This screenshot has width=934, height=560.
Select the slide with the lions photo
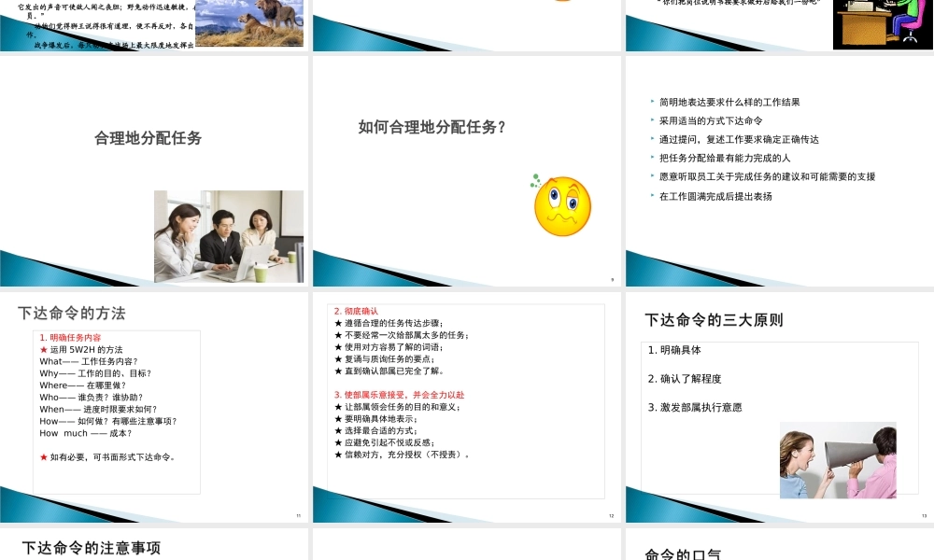click(x=154, y=25)
